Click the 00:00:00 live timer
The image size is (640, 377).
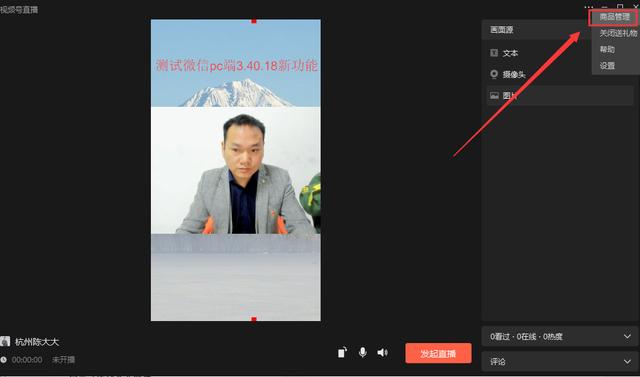27,360
